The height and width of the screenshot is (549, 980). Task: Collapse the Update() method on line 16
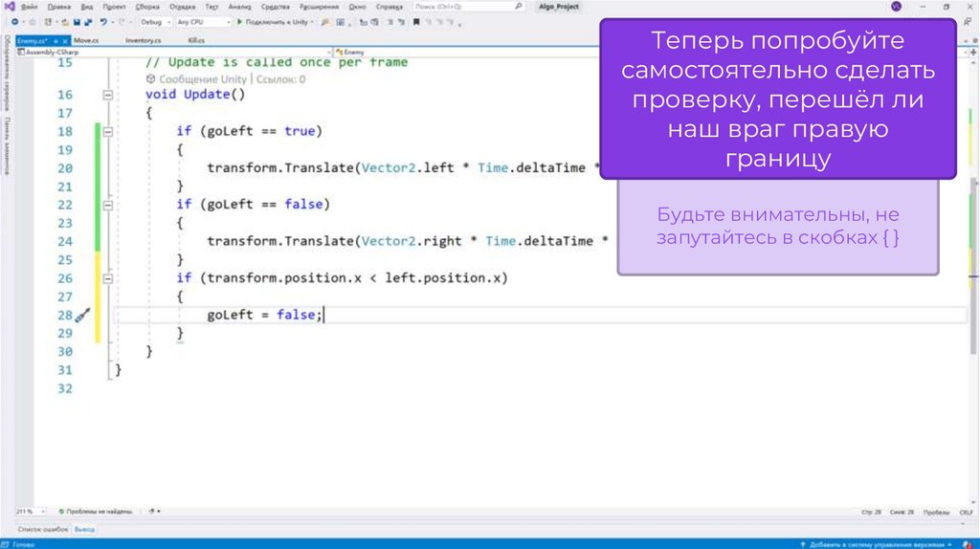tap(107, 95)
